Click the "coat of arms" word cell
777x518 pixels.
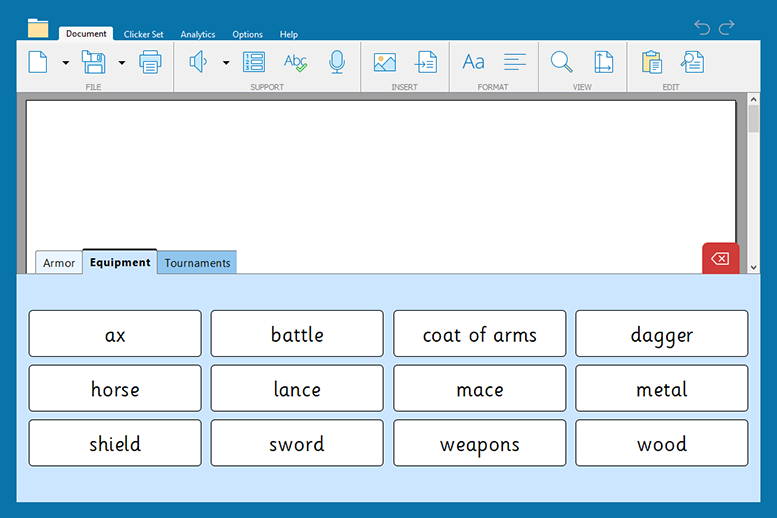(x=479, y=334)
